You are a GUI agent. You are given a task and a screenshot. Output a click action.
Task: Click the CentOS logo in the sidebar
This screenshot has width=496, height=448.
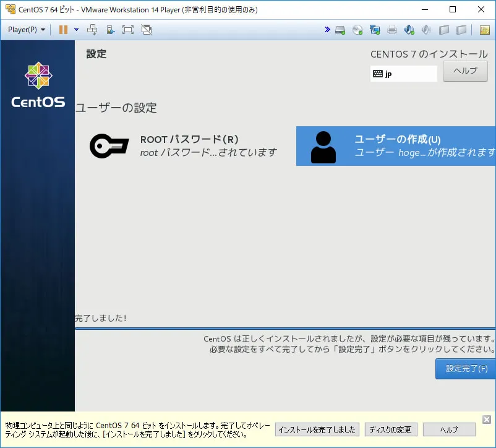[38, 85]
